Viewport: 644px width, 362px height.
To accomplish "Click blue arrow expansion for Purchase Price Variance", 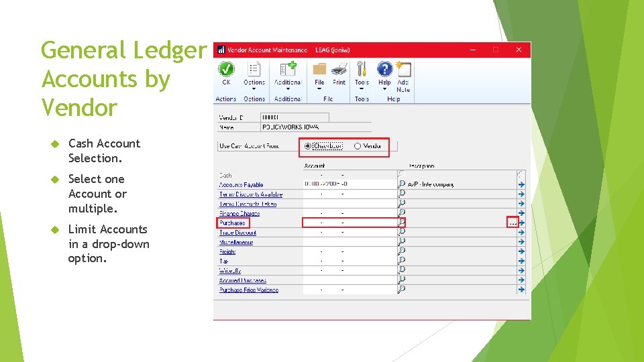I will coord(521,290).
